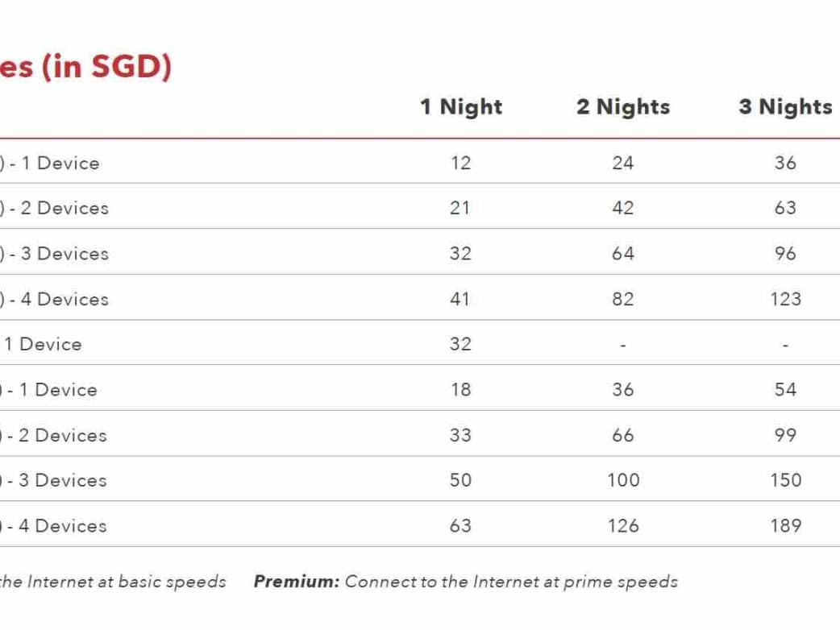Select the price cell showing 18
The height and width of the screenshot is (630, 840).
461,390
